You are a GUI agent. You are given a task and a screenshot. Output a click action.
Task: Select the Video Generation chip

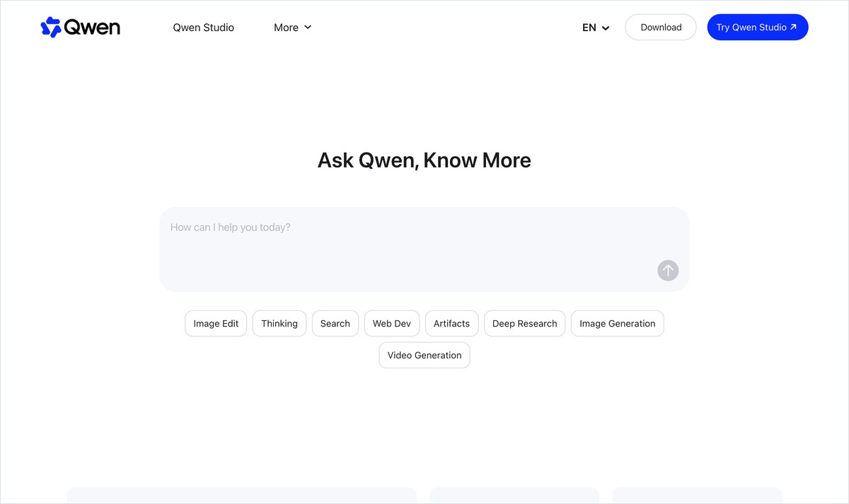[x=424, y=356]
